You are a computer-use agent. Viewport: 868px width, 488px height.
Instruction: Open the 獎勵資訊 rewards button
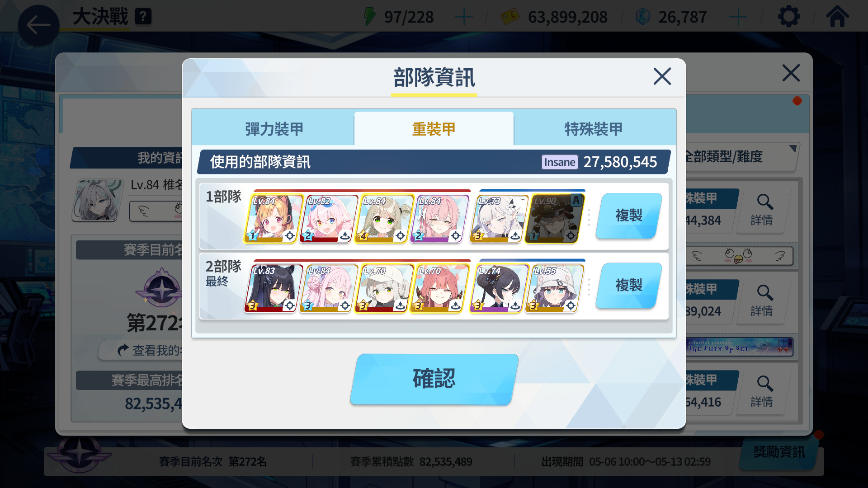[779, 452]
